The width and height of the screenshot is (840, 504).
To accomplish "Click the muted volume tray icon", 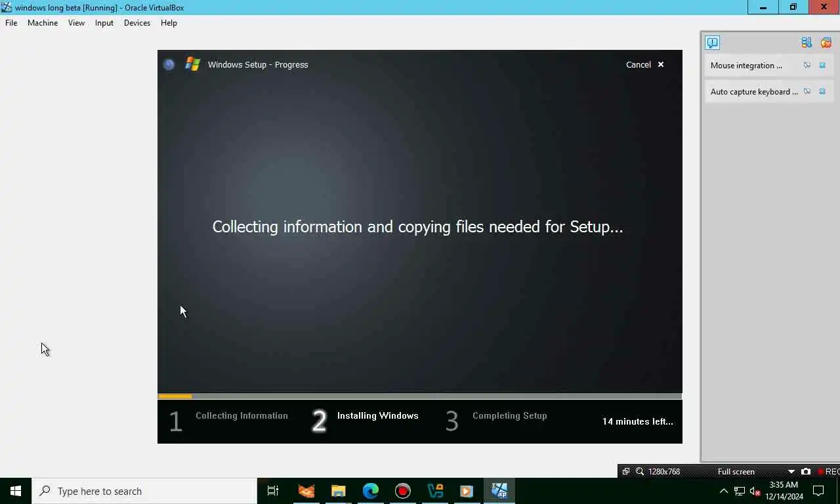I will pyautogui.click(x=755, y=491).
